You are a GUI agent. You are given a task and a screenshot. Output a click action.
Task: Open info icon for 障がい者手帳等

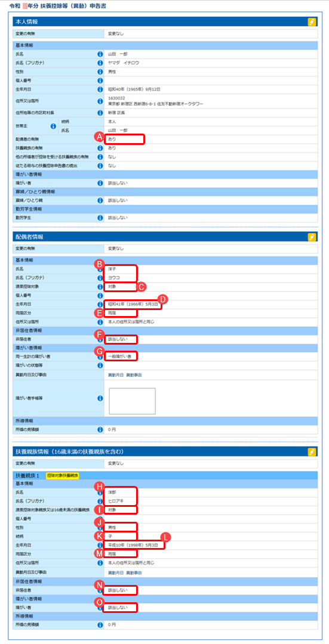pos(100,398)
